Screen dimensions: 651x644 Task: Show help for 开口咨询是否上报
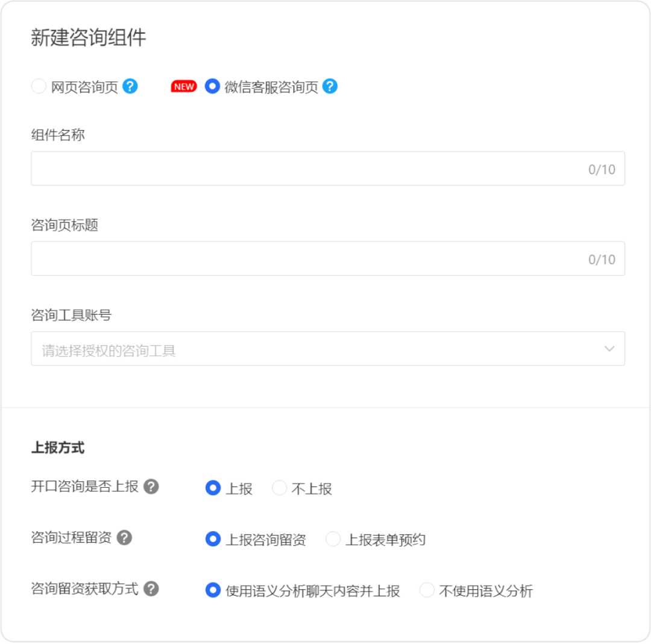(x=151, y=487)
